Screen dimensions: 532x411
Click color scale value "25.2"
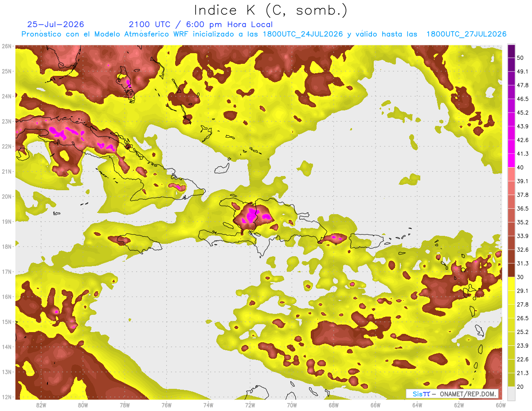click(523, 332)
